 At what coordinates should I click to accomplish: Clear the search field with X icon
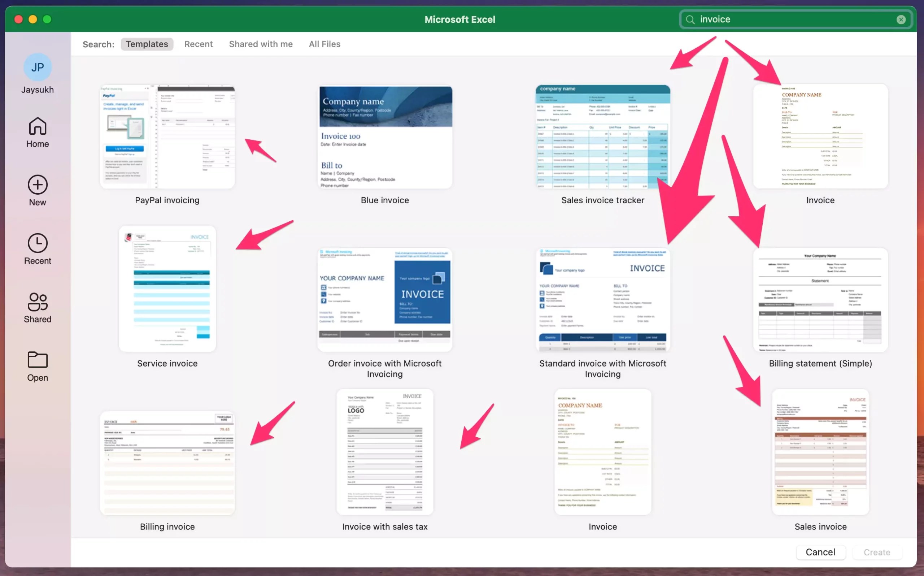coord(901,20)
